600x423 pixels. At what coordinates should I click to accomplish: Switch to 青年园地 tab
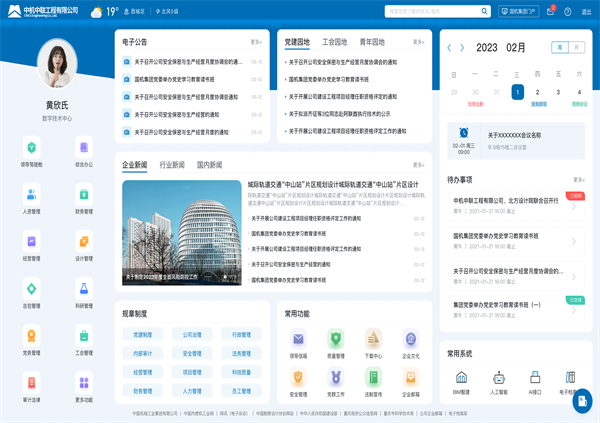(372, 42)
